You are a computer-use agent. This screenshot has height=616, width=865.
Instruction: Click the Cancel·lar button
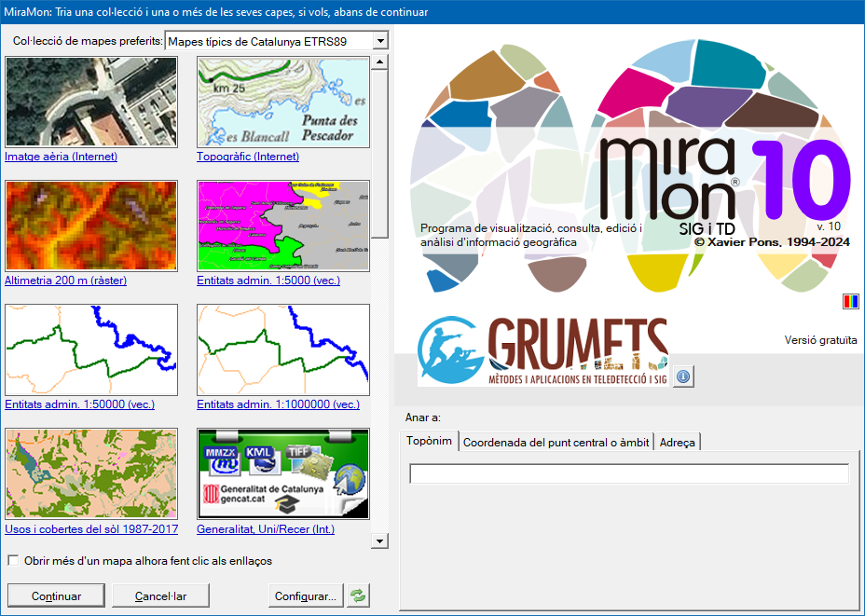click(x=160, y=596)
